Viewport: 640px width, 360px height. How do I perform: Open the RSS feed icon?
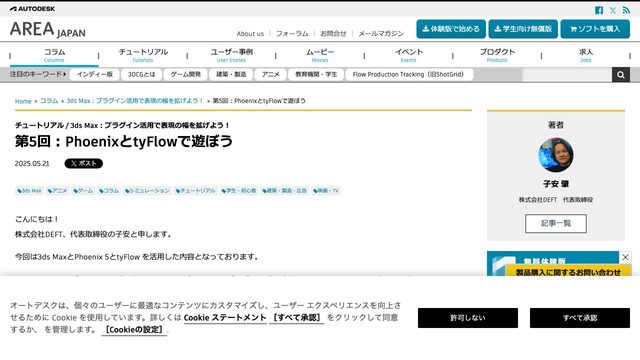[626, 10]
